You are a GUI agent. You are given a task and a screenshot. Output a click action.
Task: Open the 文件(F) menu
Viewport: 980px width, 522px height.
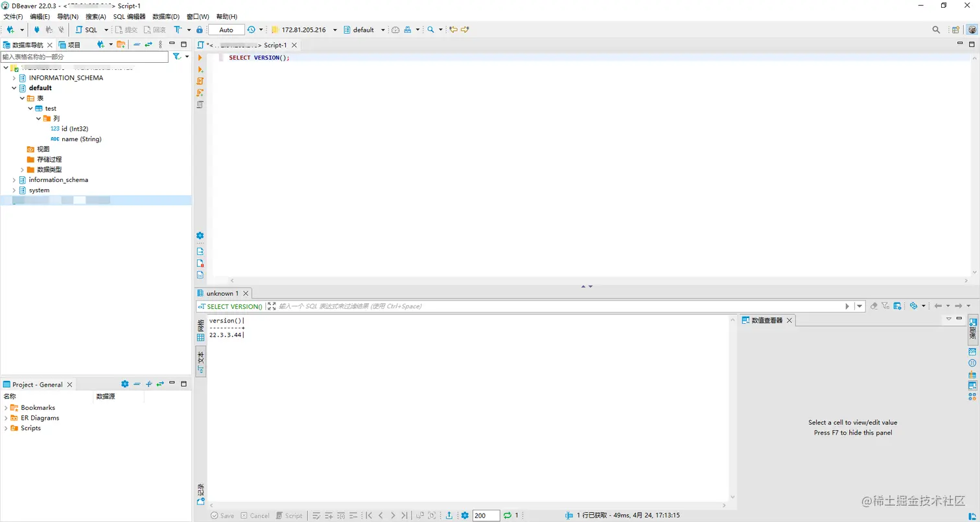point(14,16)
